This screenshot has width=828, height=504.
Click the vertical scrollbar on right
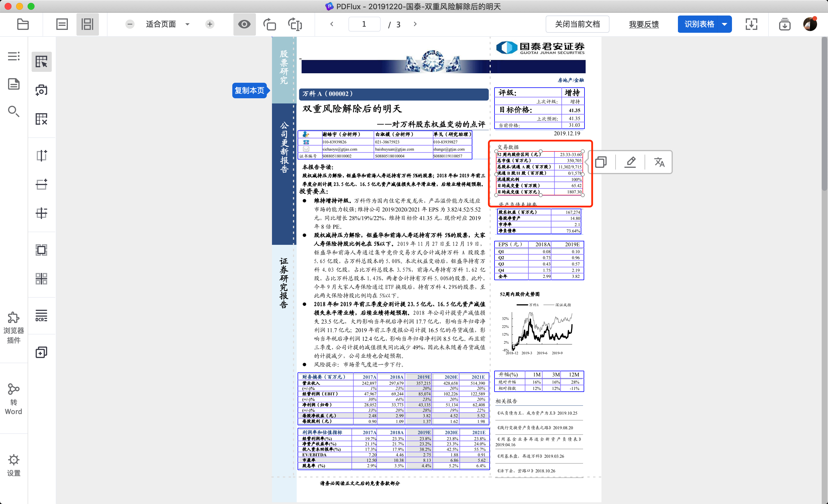[x=824, y=114]
